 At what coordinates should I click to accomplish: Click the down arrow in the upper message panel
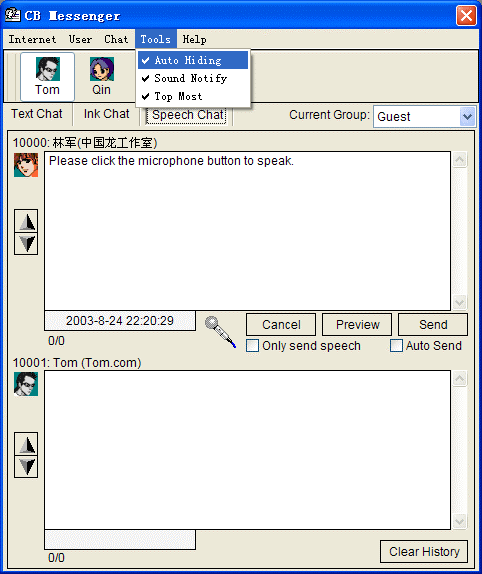(26, 243)
